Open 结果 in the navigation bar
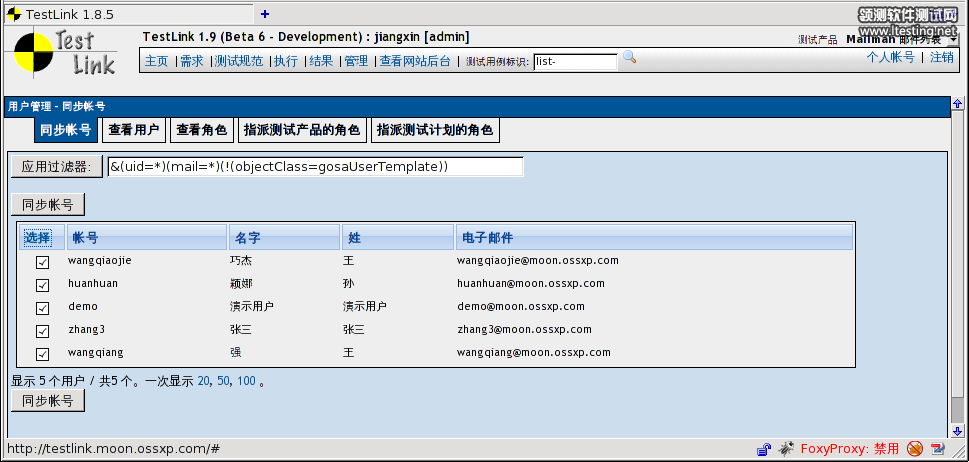Viewport: 969px width, 462px height. click(x=321, y=61)
